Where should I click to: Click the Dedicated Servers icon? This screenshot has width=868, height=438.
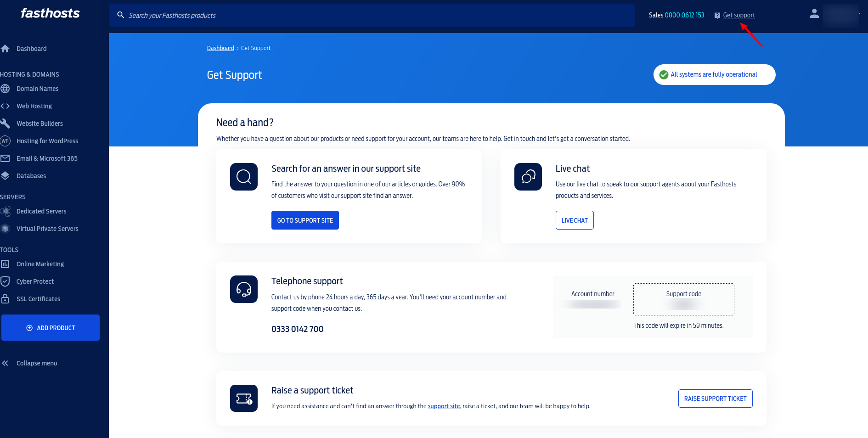tap(5, 211)
